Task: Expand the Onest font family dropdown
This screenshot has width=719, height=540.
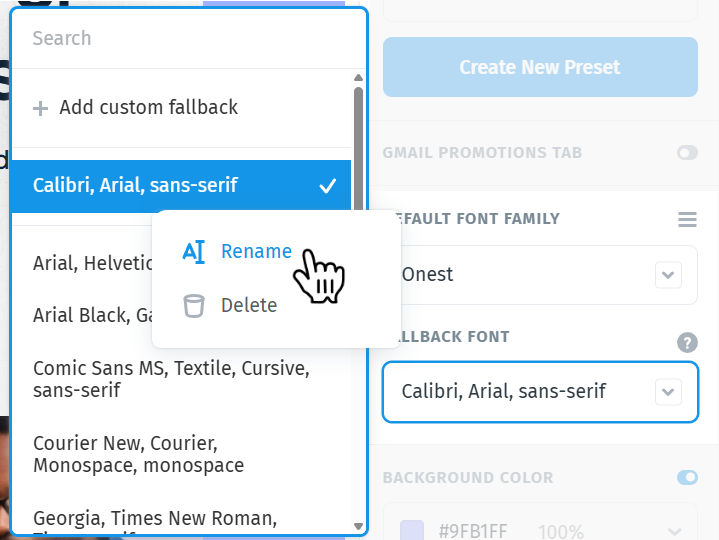Action: [668, 275]
